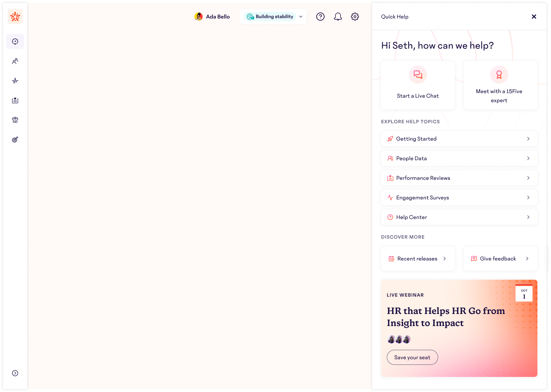Click the notifications bell icon

point(338,17)
